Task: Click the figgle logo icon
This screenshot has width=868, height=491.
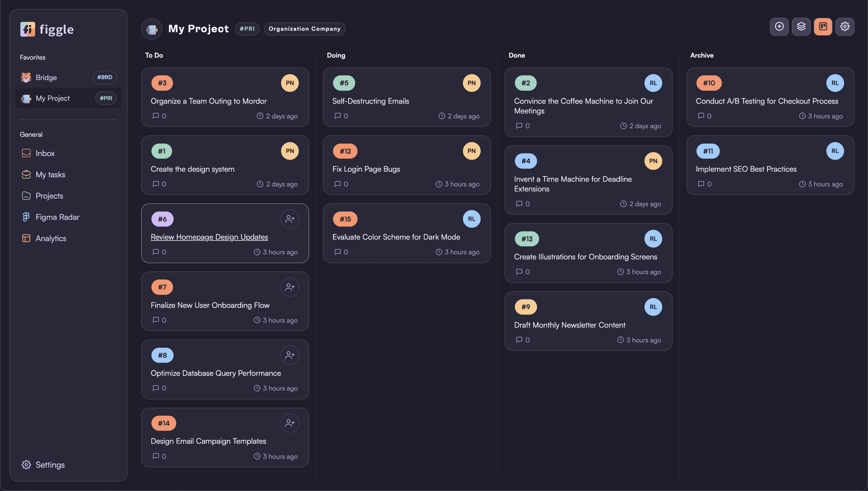Action: [x=28, y=29]
